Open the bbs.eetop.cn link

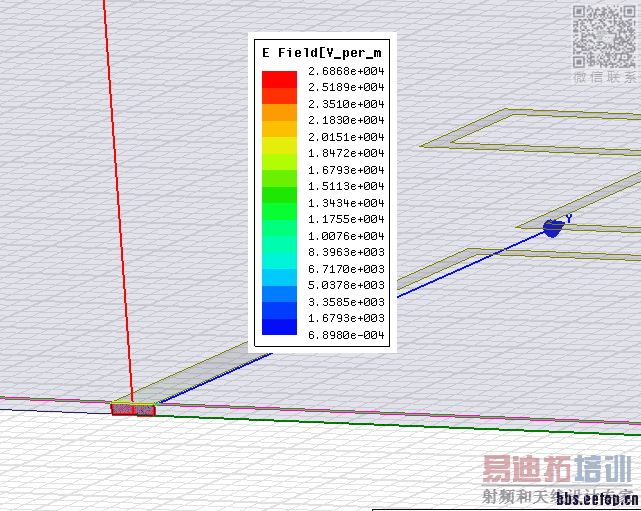(597, 499)
